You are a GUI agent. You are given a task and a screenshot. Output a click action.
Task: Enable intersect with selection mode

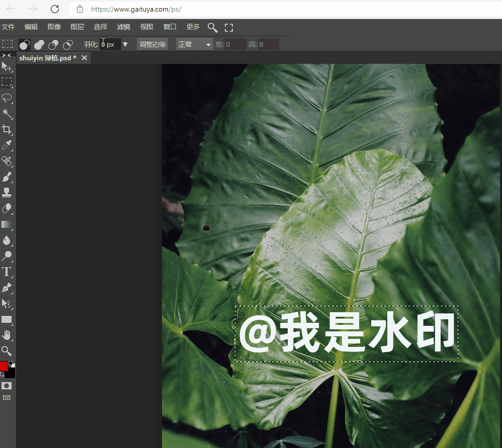(67, 44)
